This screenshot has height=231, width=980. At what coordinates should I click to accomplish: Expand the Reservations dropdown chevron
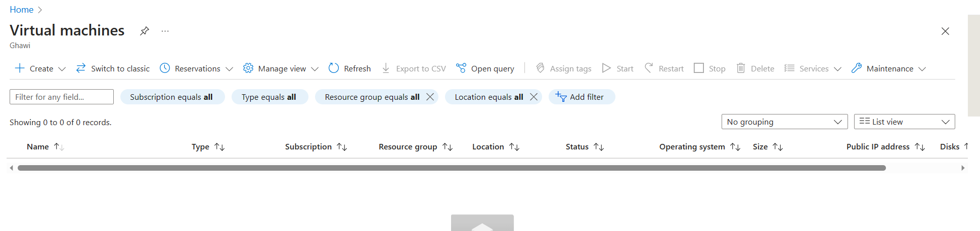(229, 69)
